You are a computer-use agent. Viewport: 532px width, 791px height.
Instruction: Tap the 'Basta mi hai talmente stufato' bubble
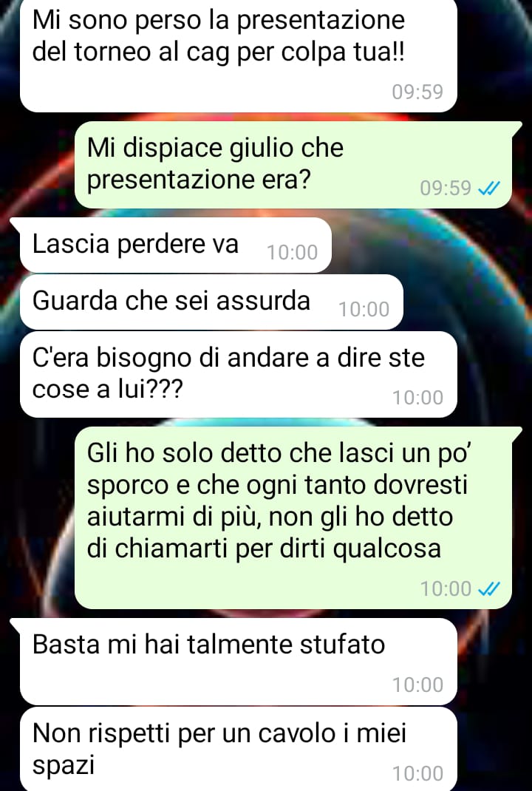coord(234,662)
